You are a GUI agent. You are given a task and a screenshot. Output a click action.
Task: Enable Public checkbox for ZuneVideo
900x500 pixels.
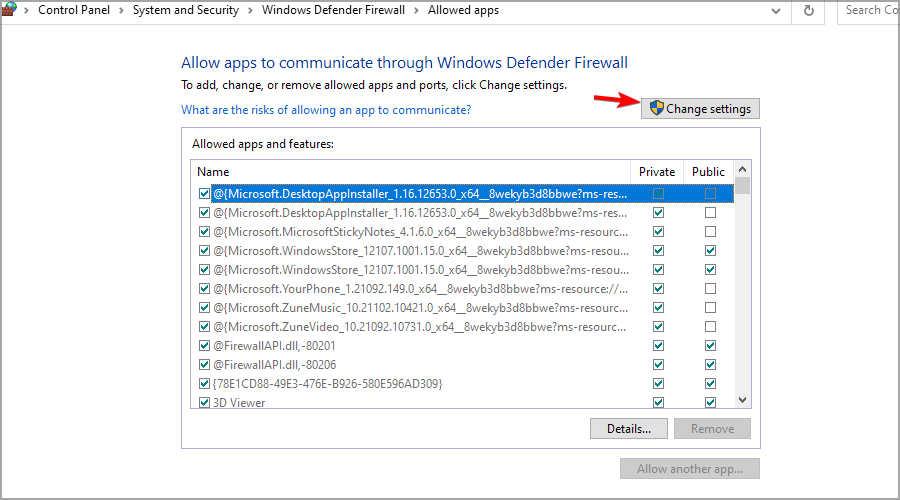pos(710,327)
